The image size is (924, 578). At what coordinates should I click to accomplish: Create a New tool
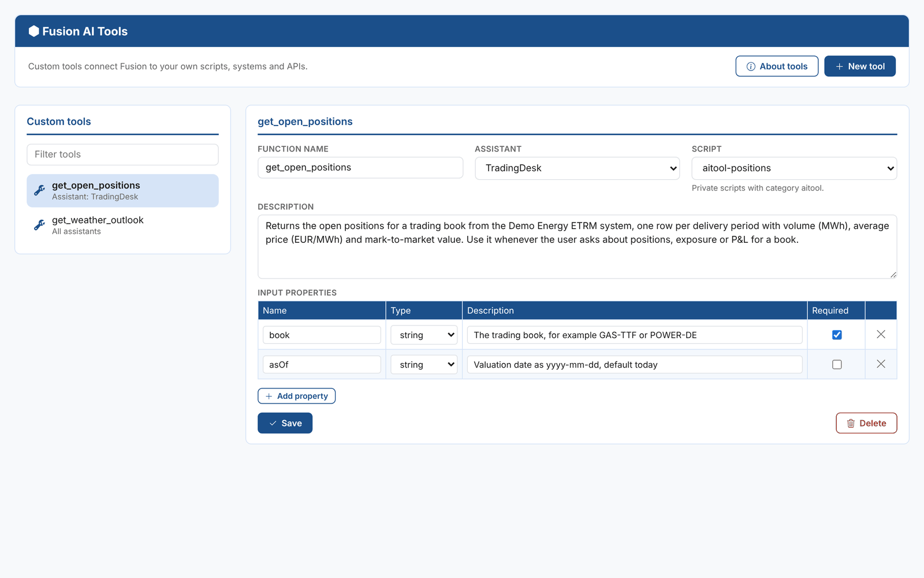860,66
